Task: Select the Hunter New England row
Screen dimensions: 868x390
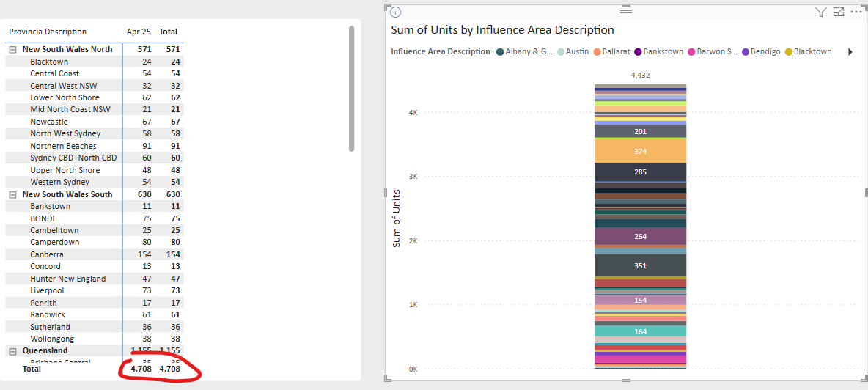Action: (x=95, y=279)
